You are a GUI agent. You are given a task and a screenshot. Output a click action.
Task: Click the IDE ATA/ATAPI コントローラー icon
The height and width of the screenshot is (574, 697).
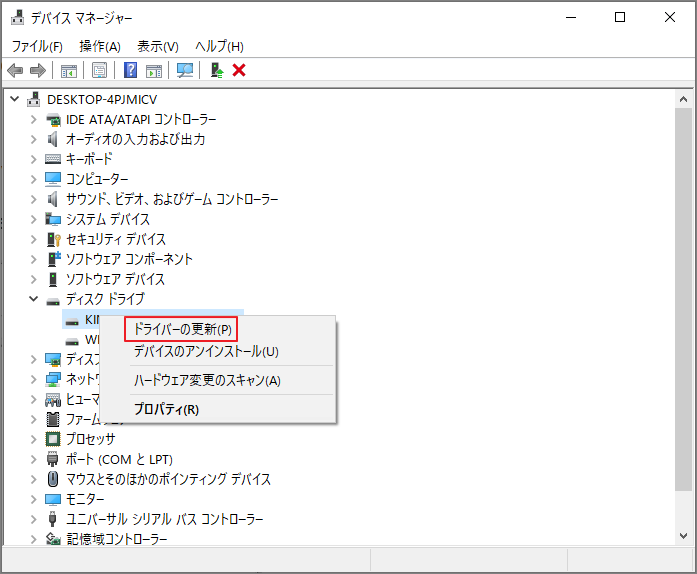pyautogui.click(x=53, y=119)
